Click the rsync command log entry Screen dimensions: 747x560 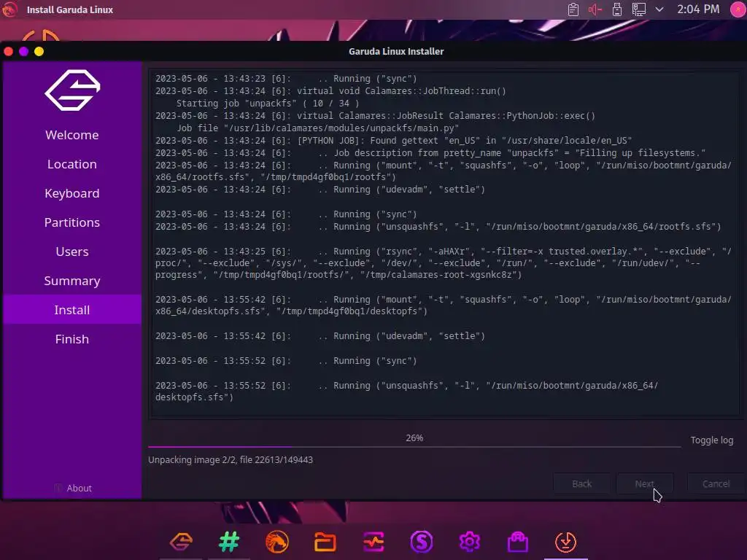[x=443, y=262]
